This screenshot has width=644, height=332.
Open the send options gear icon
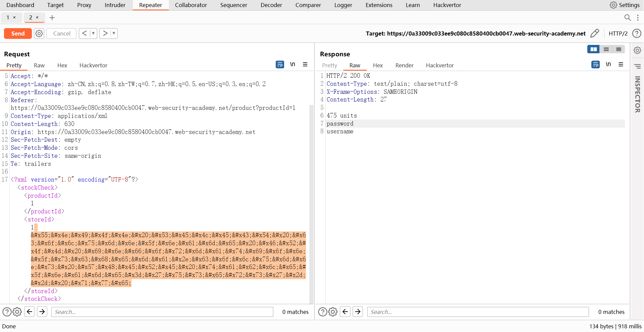pyautogui.click(x=39, y=34)
